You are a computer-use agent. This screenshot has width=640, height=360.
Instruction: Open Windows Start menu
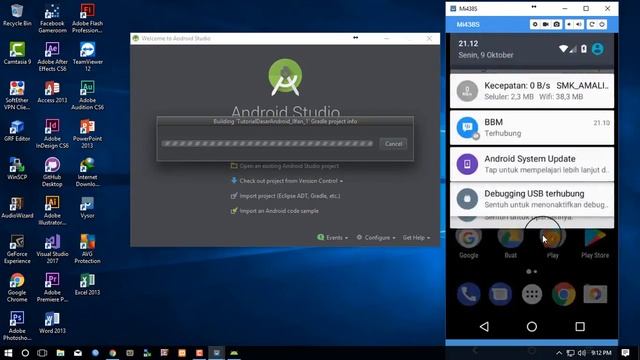point(8,353)
